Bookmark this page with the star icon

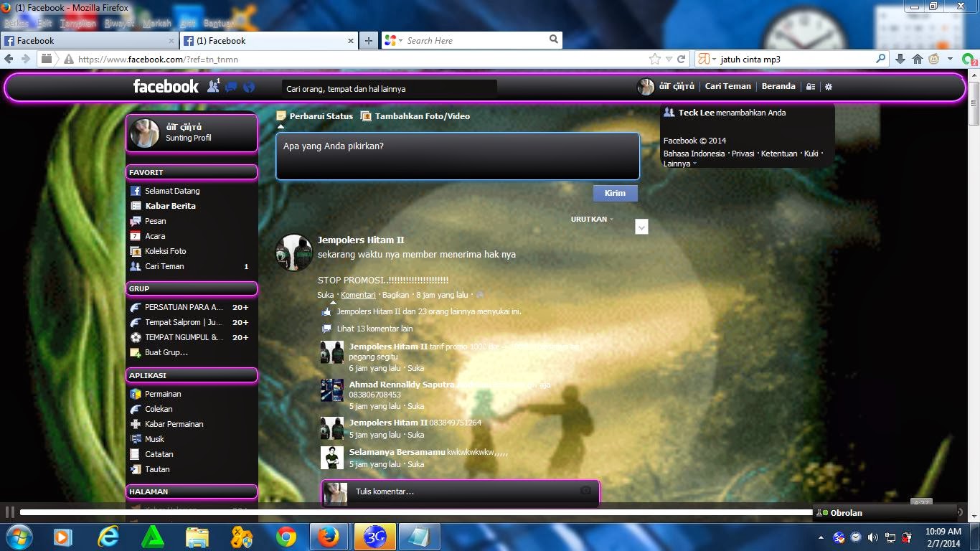point(655,60)
